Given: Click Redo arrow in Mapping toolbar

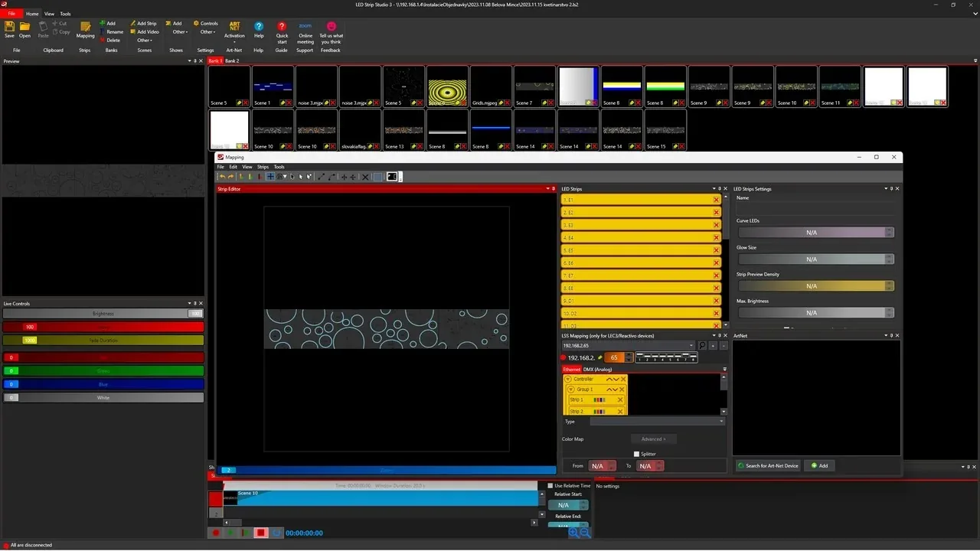Looking at the screenshot, I should pos(231,177).
